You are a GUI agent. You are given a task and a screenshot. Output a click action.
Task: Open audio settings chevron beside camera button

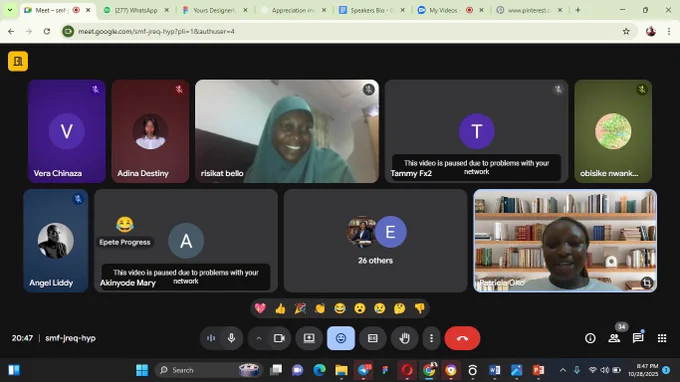[259, 338]
